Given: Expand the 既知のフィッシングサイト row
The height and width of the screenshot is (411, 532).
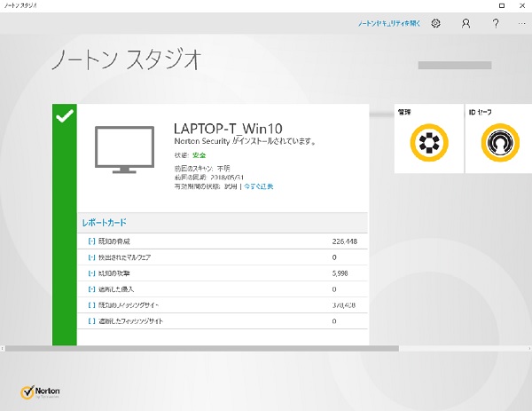Looking at the screenshot, I should tap(91, 305).
